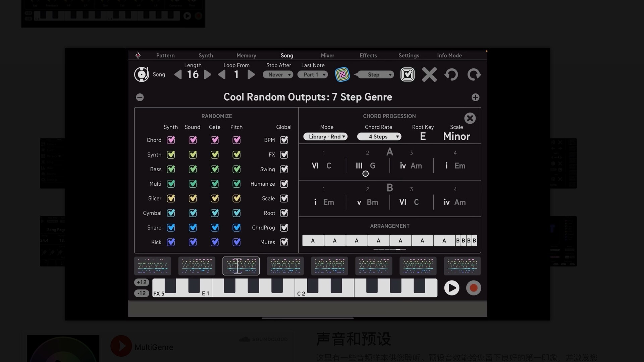Open the Stop After Never dropdown
This screenshot has height=362, width=644.
[x=278, y=75]
